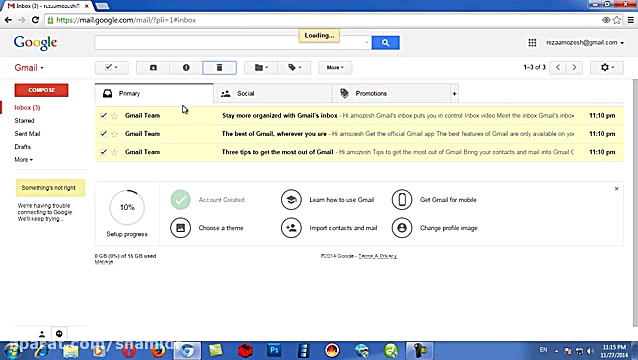Image resolution: width=638 pixels, height=360 pixels.
Task: Open the Inbox (3) folder
Action: (x=27, y=107)
